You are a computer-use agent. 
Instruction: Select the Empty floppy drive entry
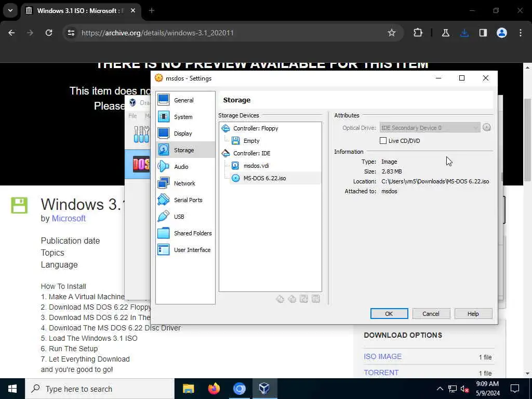point(251,140)
